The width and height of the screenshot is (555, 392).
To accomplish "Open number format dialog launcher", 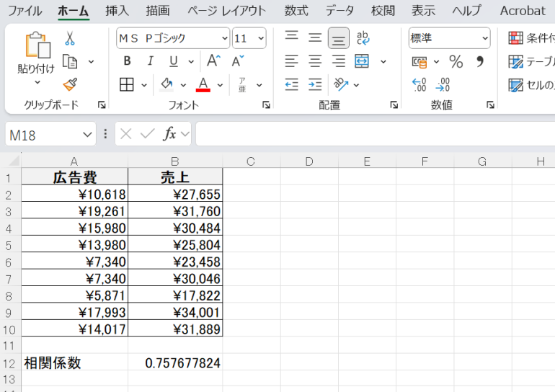I will pyautogui.click(x=490, y=104).
